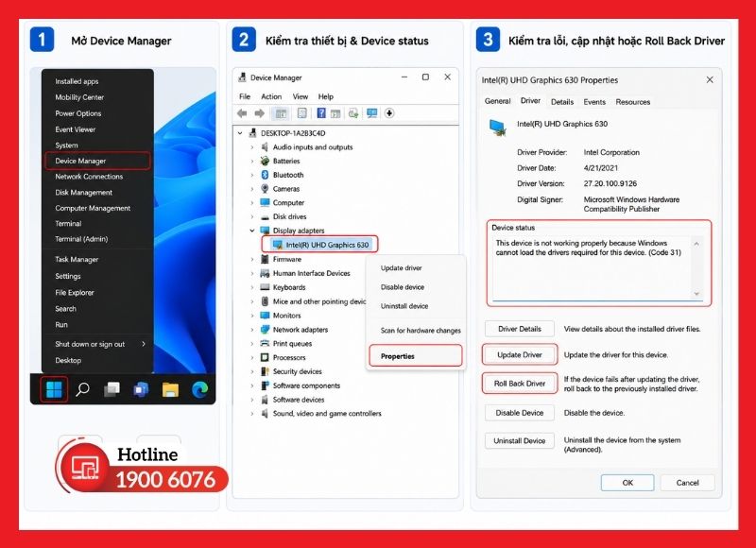Image resolution: width=756 pixels, height=548 pixels.
Task: Click the Device status scrollbar up arrow
Action: (x=696, y=244)
